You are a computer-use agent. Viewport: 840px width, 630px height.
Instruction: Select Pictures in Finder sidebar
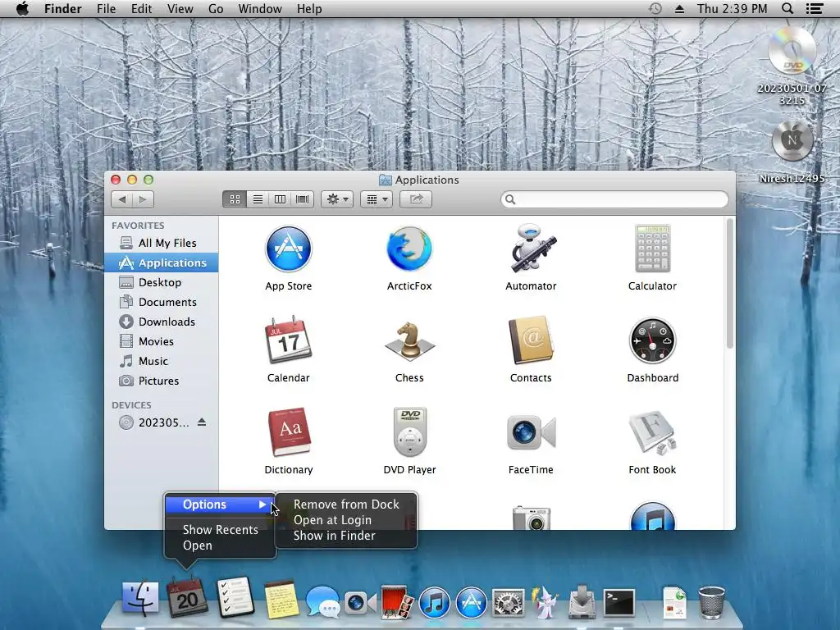(162, 381)
